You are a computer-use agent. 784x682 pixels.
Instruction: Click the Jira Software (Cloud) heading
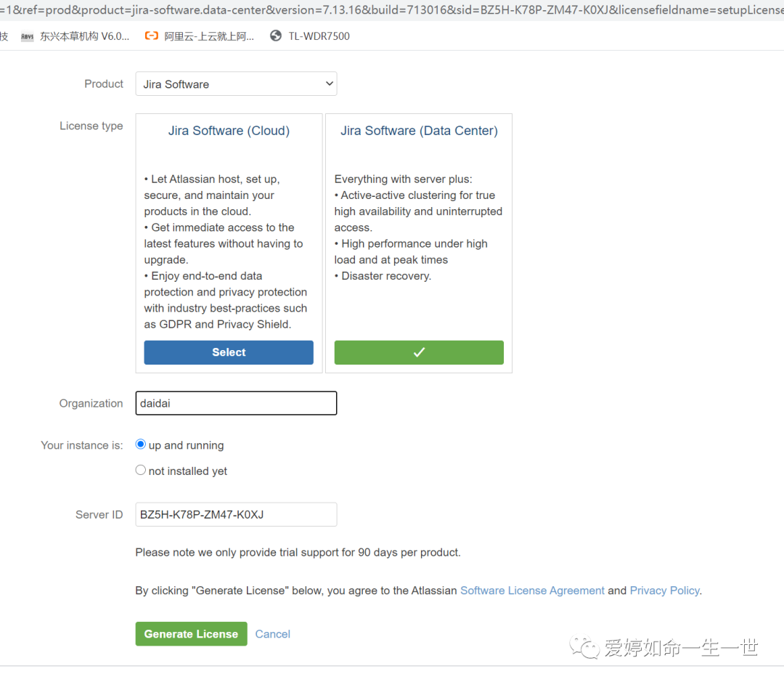pyautogui.click(x=229, y=131)
